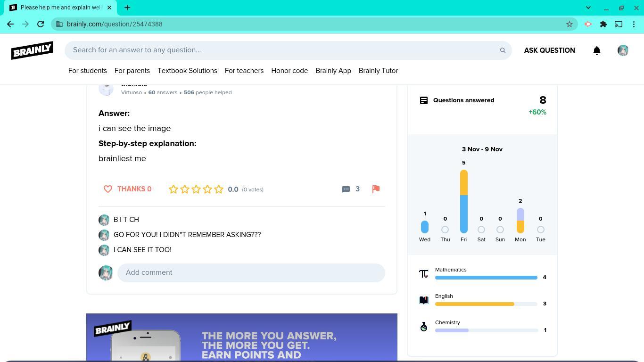Click the Brainly promotional banner
Viewport: 644px width, 362px height.
242,337
